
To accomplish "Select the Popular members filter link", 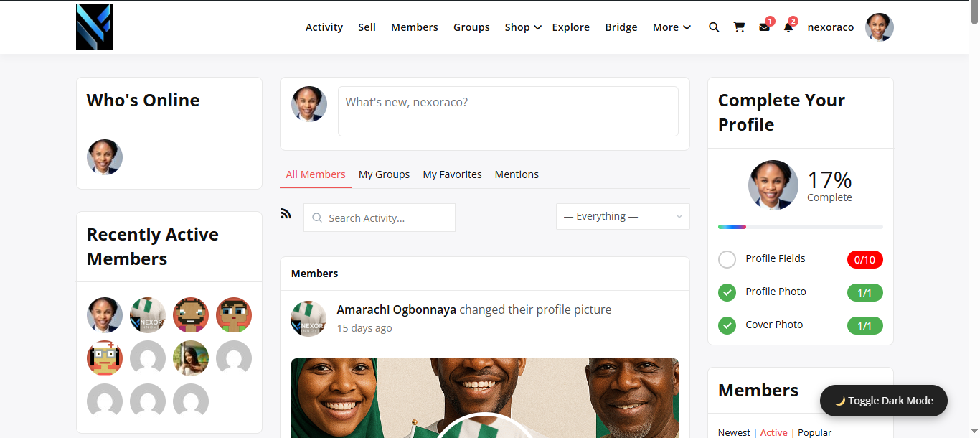I will (814, 432).
